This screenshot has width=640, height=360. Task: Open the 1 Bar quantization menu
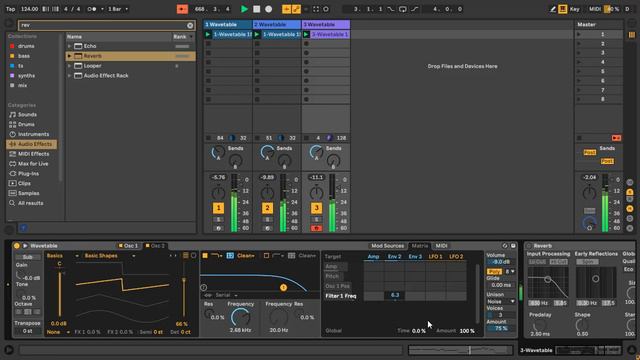click(118, 9)
